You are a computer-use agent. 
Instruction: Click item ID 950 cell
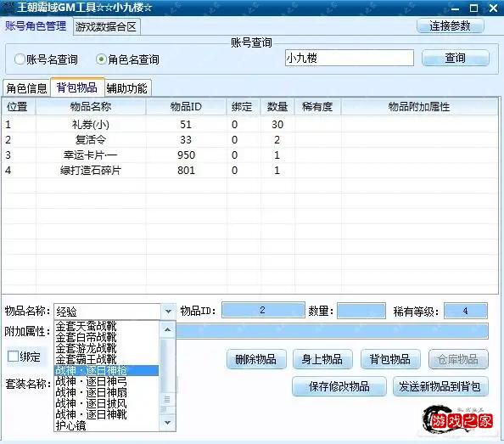[186, 155]
